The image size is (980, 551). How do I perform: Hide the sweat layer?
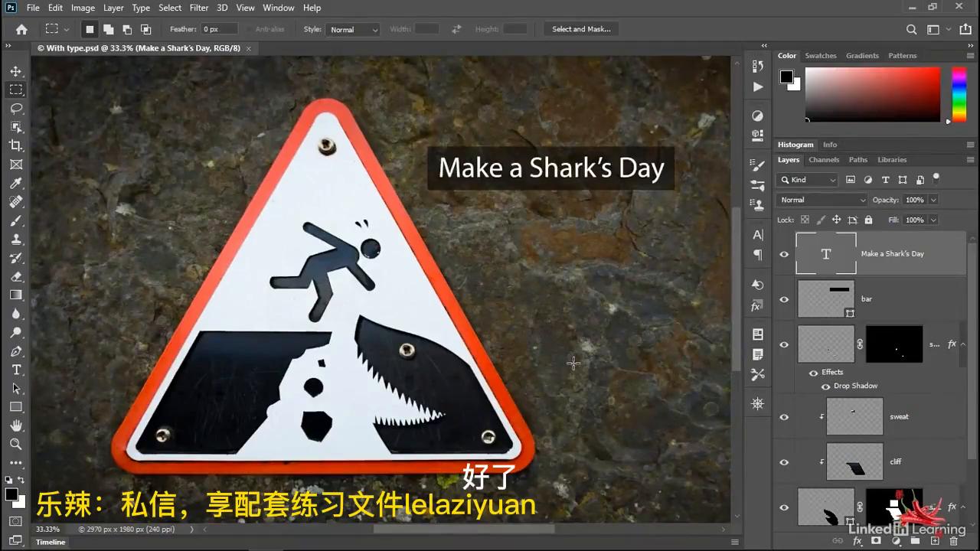click(x=783, y=416)
